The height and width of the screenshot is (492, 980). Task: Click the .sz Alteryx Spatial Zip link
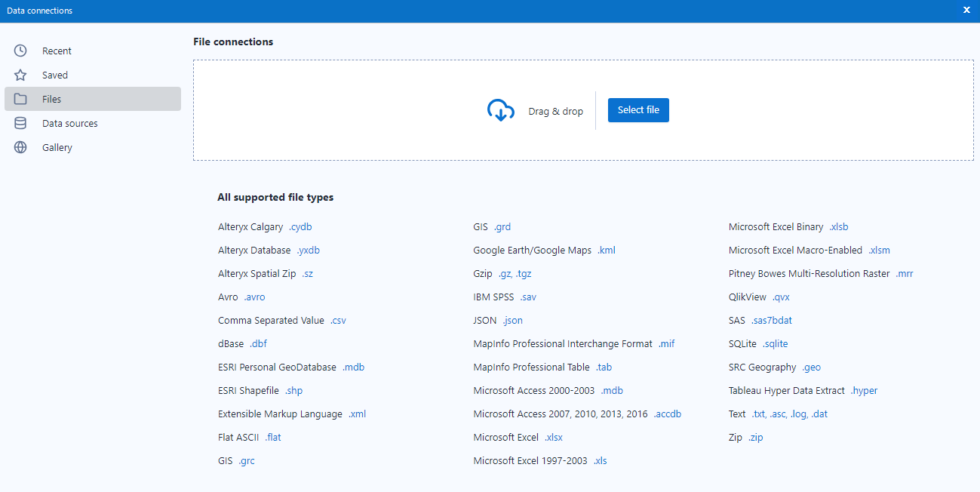tap(307, 273)
